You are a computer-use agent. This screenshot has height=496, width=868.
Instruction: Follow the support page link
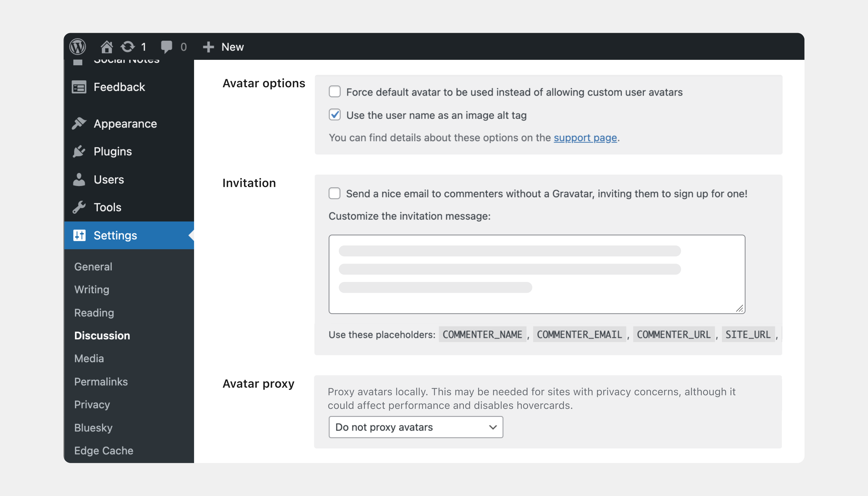click(x=585, y=138)
